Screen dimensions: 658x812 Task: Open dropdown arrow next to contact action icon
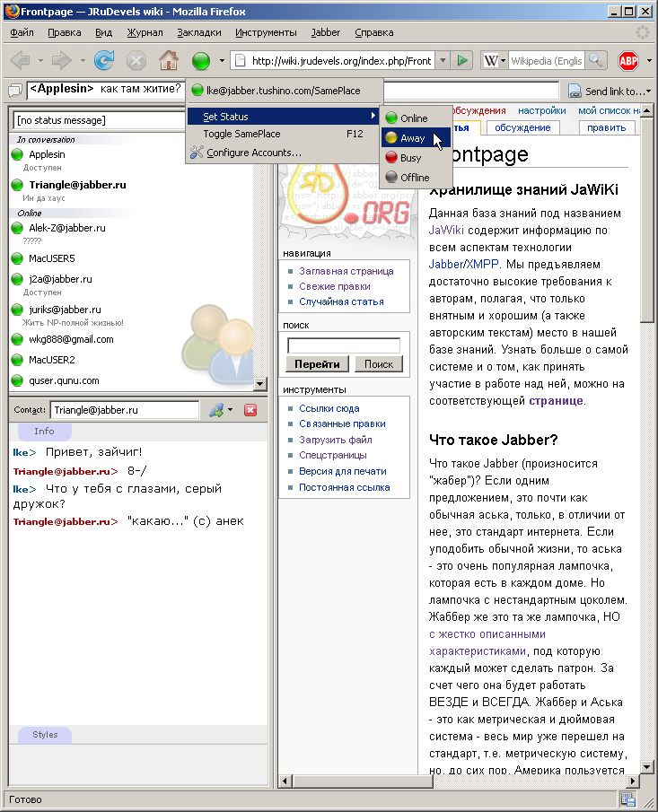[x=231, y=410]
